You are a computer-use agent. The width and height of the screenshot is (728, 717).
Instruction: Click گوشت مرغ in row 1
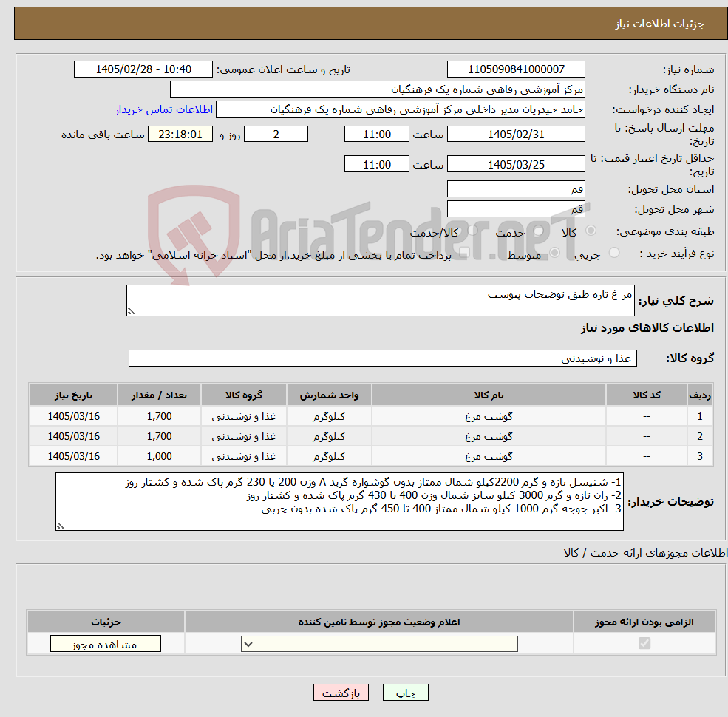[x=489, y=417]
